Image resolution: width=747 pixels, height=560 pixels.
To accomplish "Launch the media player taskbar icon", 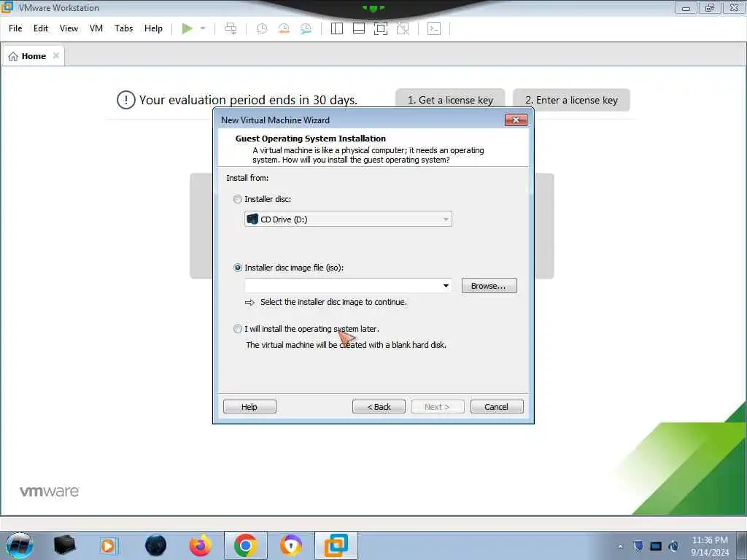I will click(108, 545).
